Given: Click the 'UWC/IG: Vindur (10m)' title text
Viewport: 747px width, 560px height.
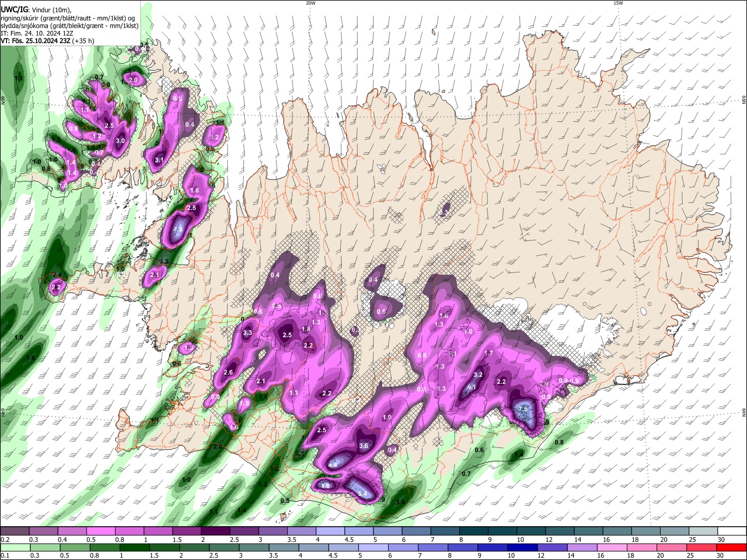Looking at the screenshot, I should point(36,9).
